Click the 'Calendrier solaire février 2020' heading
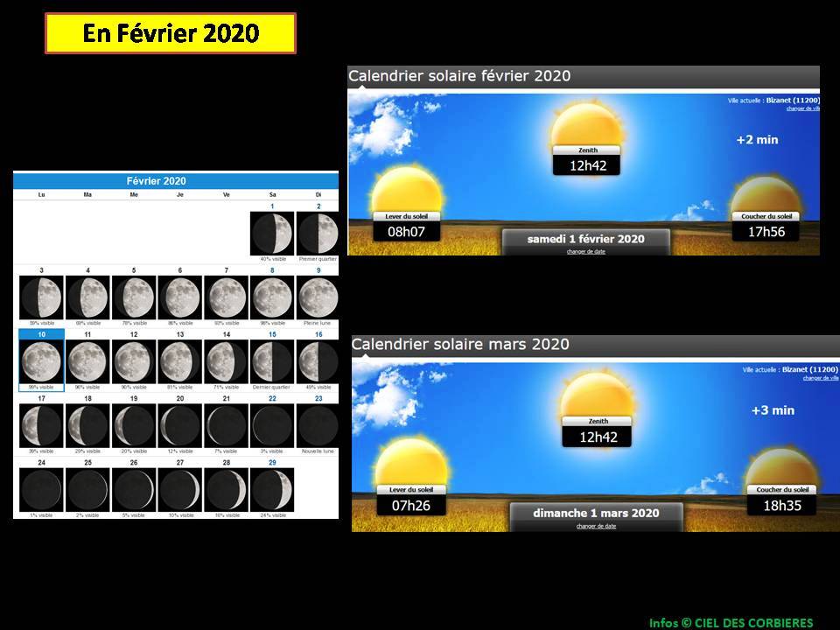This screenshot has height=630, width=840. tap(459, 76)
